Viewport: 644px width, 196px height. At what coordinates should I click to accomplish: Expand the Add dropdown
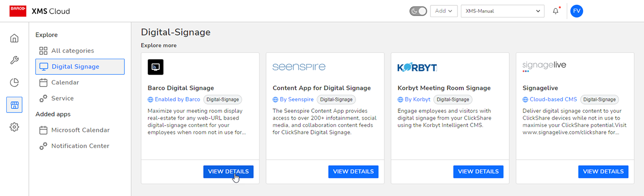tap(444, 11)
